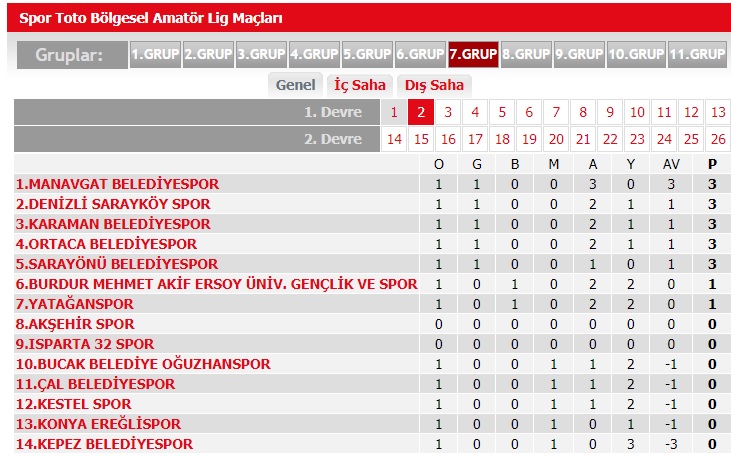Select the 11.GRUP tab
Image resolution: width=731 pixels, height=456 pixels.
point(695,54)
